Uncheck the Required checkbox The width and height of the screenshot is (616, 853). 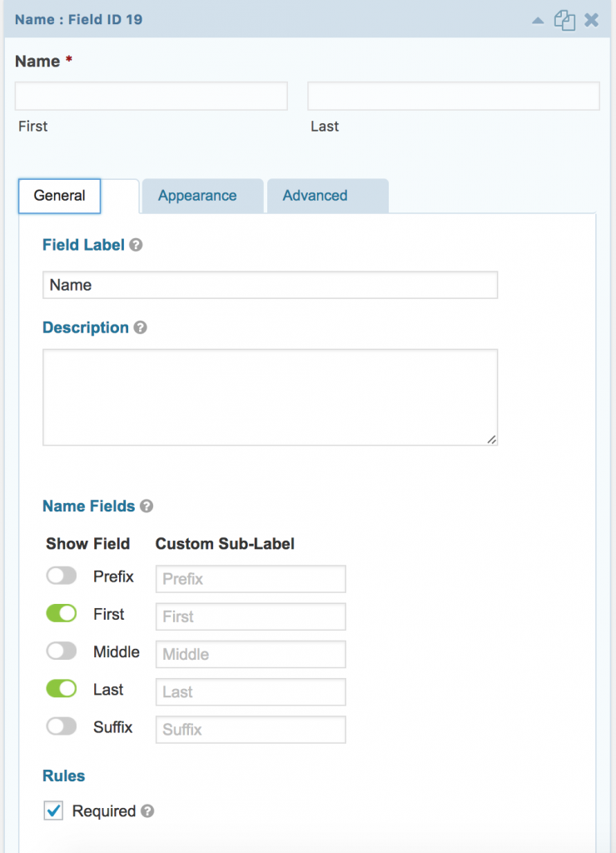point(53,811)
